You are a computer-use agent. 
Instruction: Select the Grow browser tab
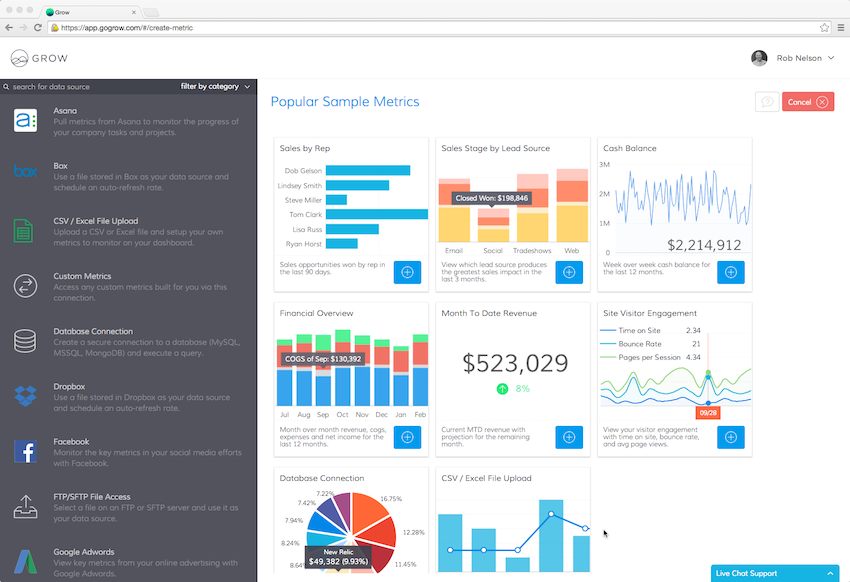click(x=91, y=12)
